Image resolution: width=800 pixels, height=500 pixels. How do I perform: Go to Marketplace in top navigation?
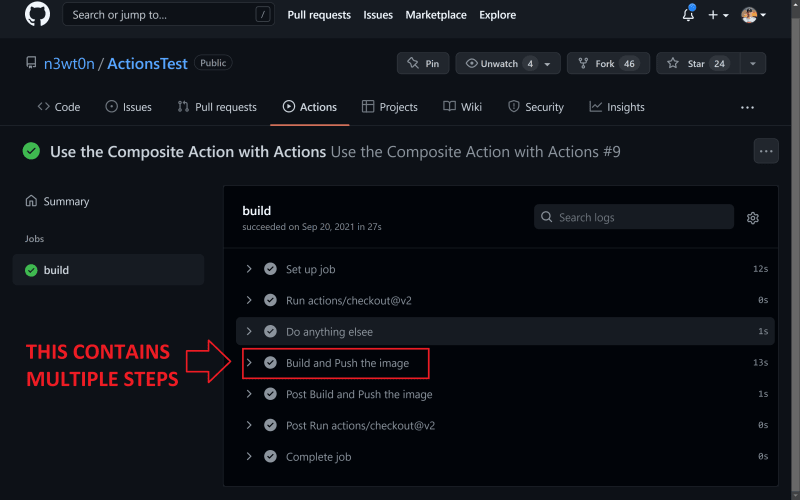coord(436,15)
